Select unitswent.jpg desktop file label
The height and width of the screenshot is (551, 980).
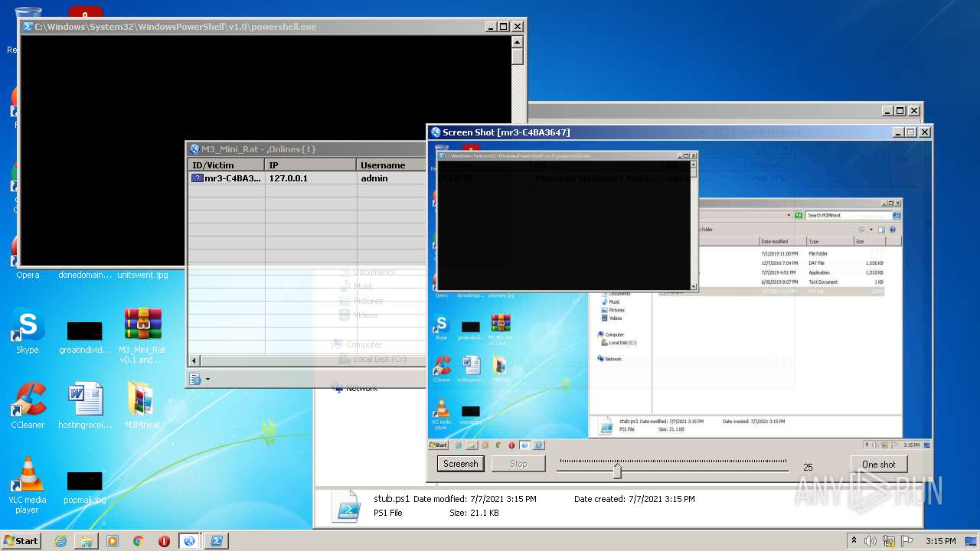click(142, 275)
